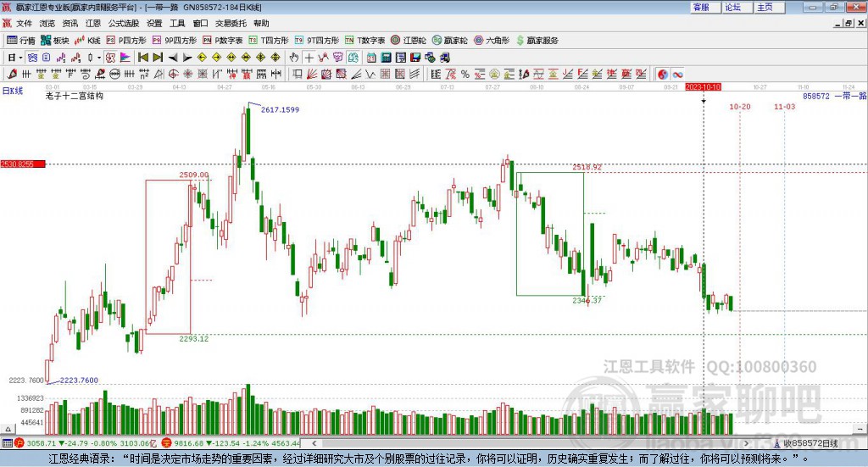Open the 工具 menu
Image resolution: width=868 pixels, height=467 pixels.
pos(177,23)
